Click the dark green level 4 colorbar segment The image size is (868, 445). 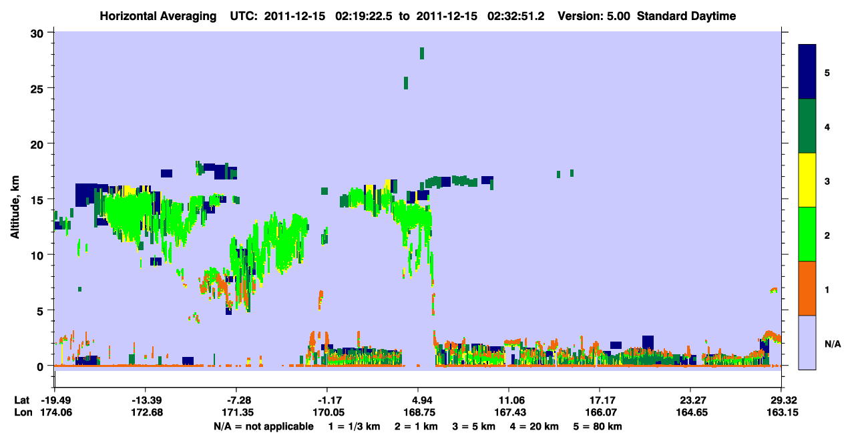807,126
